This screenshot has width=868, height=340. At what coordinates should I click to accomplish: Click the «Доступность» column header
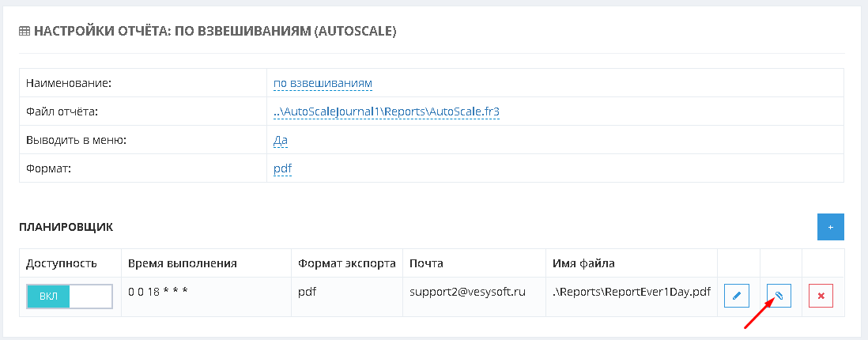coord(62,263)
